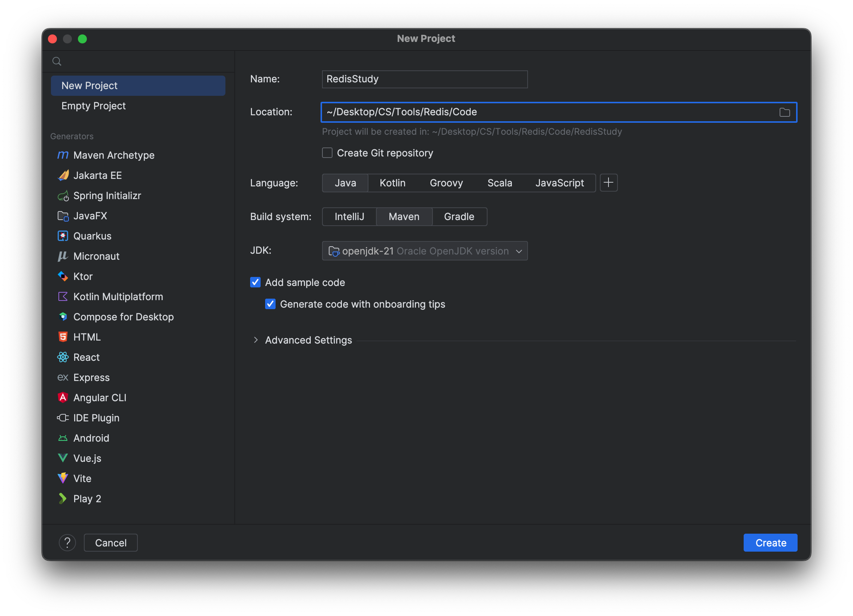Select the Maven Archetype generator icon
This screenshot has width=853, height=616.
tap(63, 155)
